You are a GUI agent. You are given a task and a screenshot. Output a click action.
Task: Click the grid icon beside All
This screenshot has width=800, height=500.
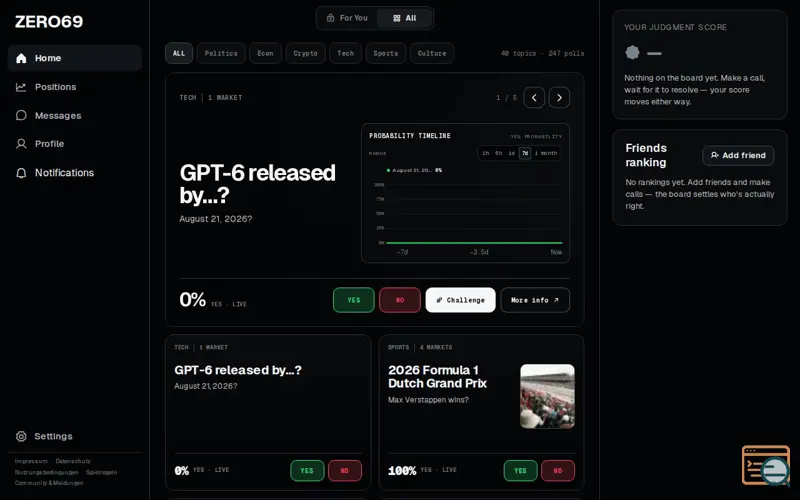396,18
